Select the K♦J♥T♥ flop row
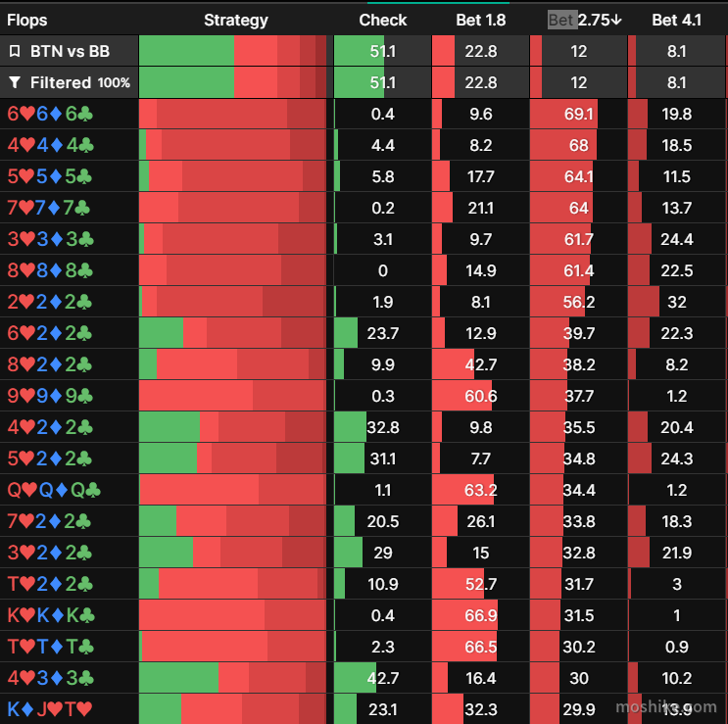Image resolution: width=728 pixels, height=724 pixels. [x=364, y=709]
